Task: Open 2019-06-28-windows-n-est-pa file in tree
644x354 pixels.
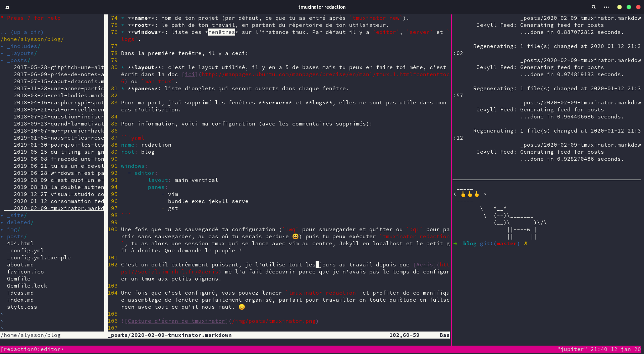Action: [59, 173]
